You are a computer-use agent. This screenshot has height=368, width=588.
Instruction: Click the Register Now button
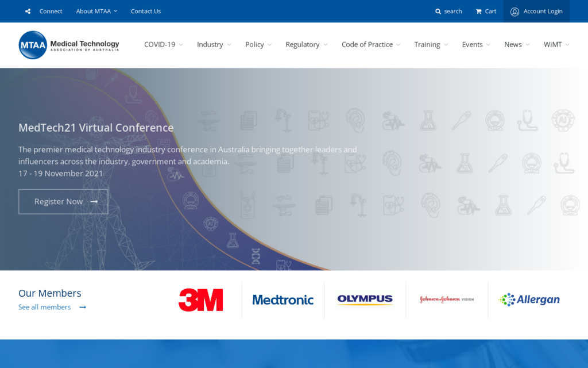click(63, 201)
